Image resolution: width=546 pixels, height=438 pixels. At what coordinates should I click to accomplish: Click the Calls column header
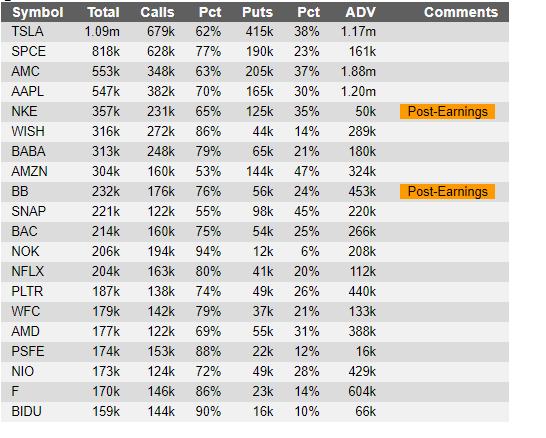(x=157, y=13)
